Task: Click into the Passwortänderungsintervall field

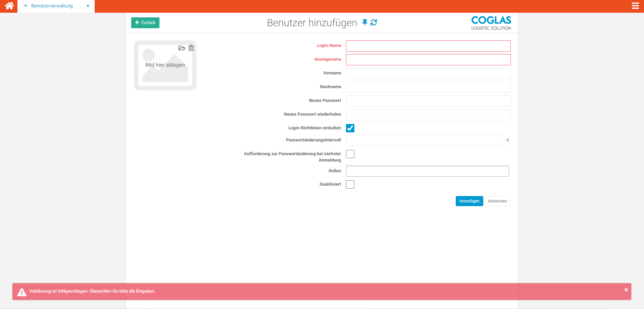Action: click(425, 140)
